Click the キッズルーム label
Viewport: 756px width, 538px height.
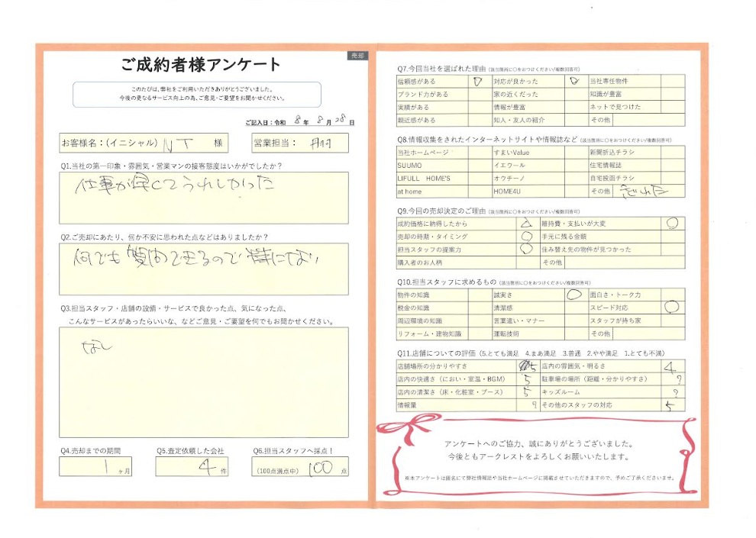(x=561, y=392)
